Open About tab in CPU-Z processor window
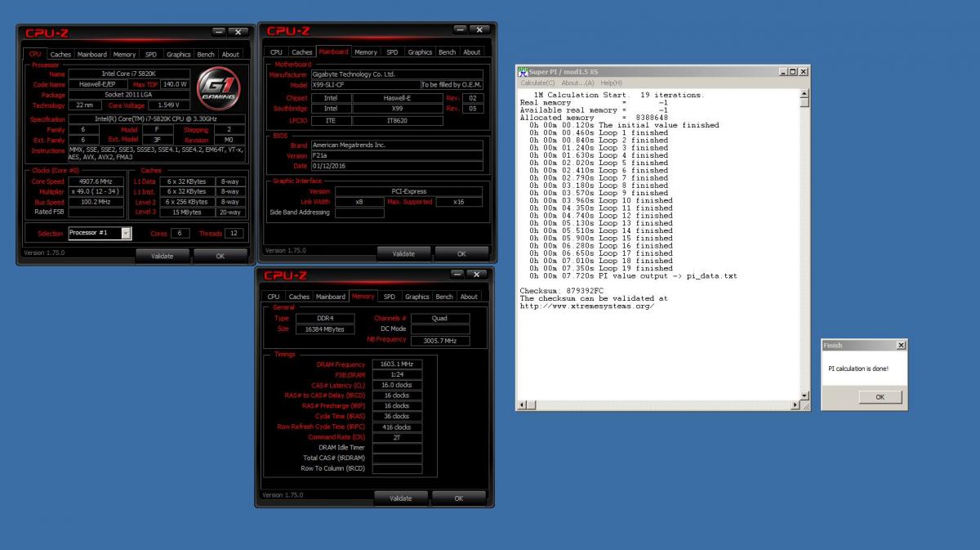This screenshot has height=550, width=980. [x=231, y=55]
